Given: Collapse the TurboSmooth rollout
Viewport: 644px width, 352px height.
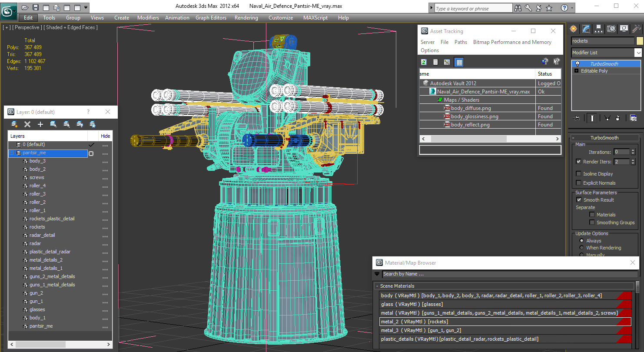Looking at the screenshot, I should 573,138.
